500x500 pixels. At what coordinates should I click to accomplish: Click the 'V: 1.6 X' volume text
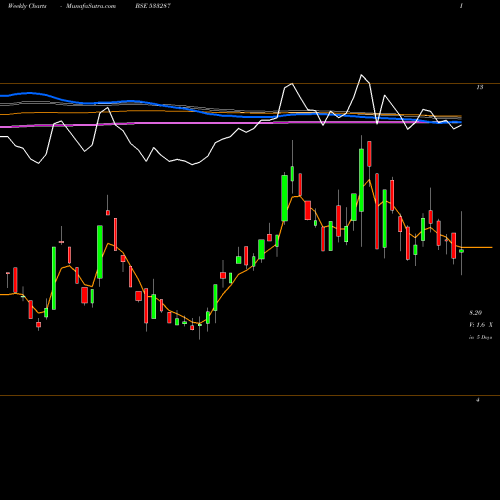click(481, 325)
